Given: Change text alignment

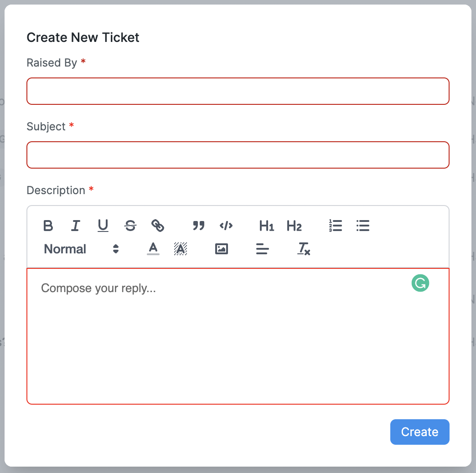Looking at the screenshot, I should click(262, 249).
